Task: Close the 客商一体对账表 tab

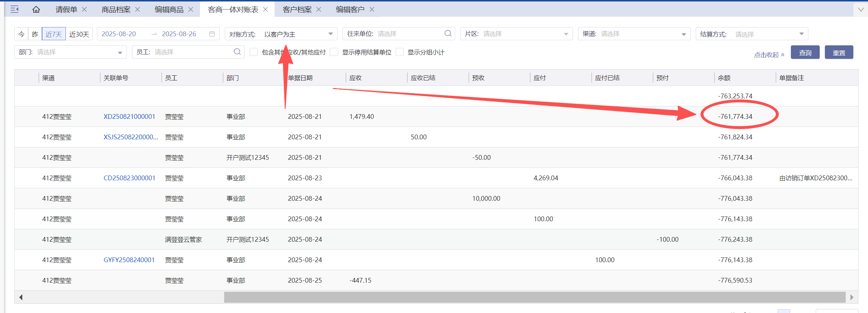Action: (x=266, y=10)
